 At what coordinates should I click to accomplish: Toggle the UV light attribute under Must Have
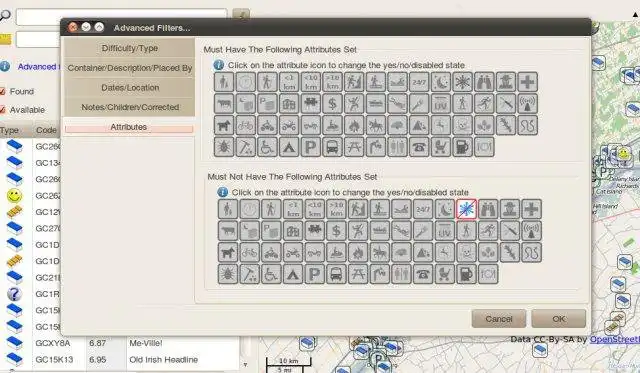(x=441, y=104)
